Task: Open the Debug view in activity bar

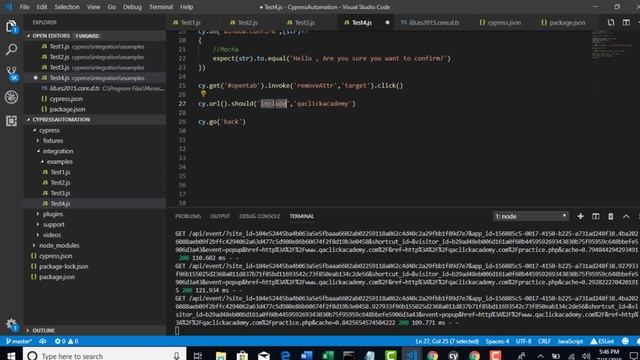Action: coord(11,97)
